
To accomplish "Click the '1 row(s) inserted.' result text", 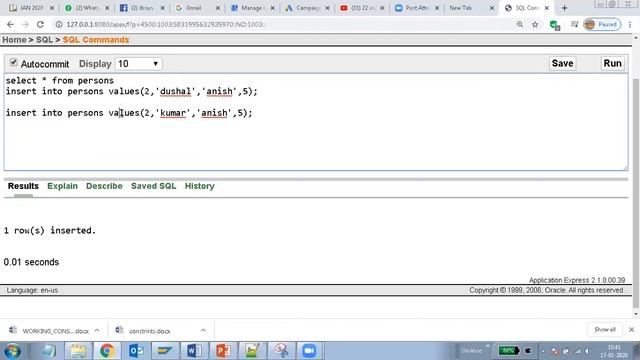I will pyautogui.click(x=50, y=231).
